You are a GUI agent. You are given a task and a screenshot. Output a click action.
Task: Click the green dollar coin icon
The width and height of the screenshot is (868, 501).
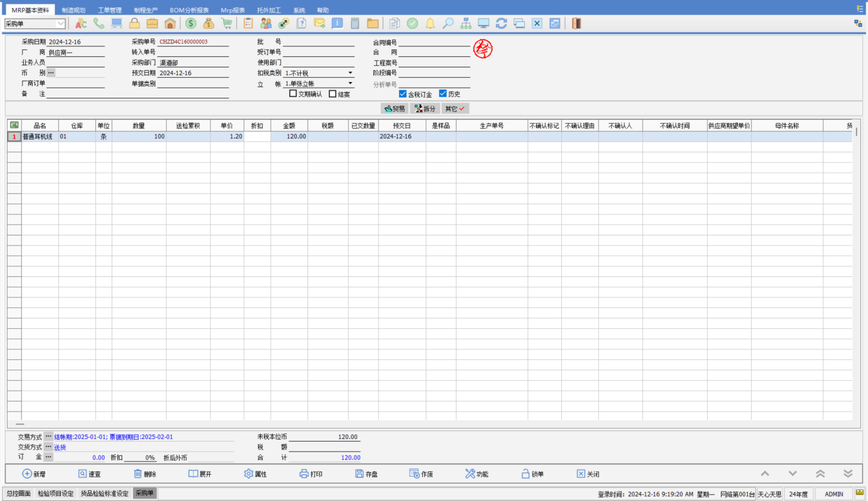coord(190,23)
